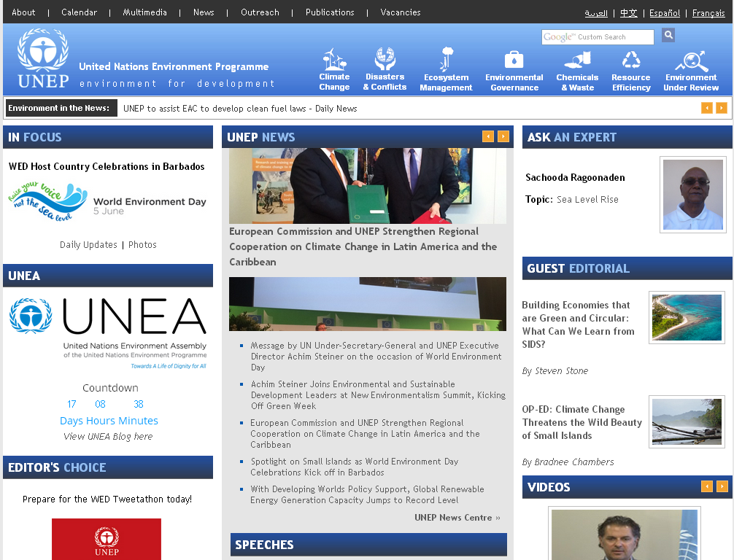Click the By Bradnee Chambers byline
The image size is (734, 560).
tap(568, 462)
